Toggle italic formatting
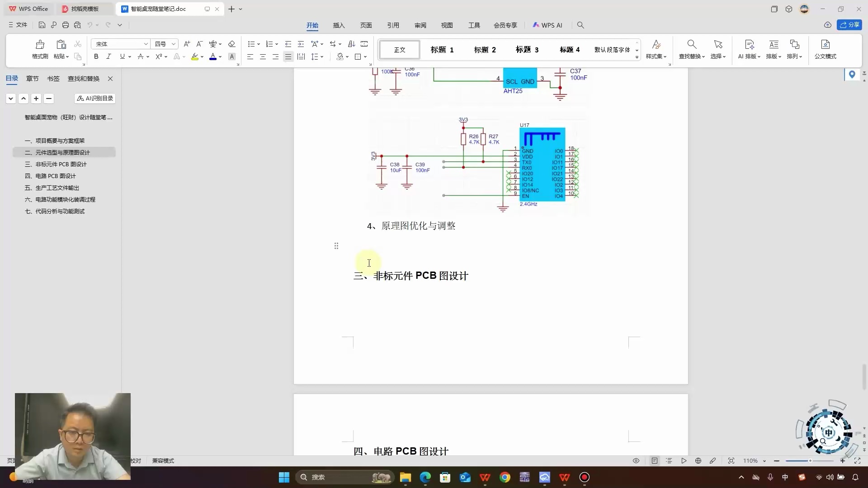Viewport: 868px width, 488px height. click(108, 56)
